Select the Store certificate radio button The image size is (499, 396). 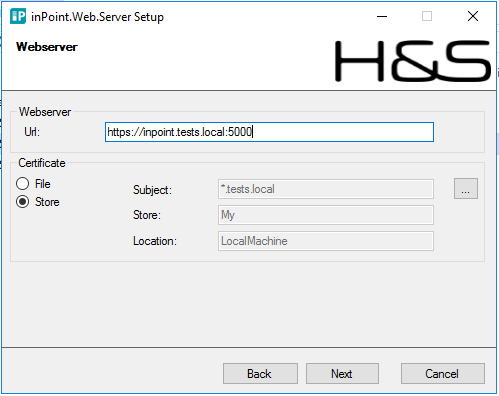[x=23, y=202]
